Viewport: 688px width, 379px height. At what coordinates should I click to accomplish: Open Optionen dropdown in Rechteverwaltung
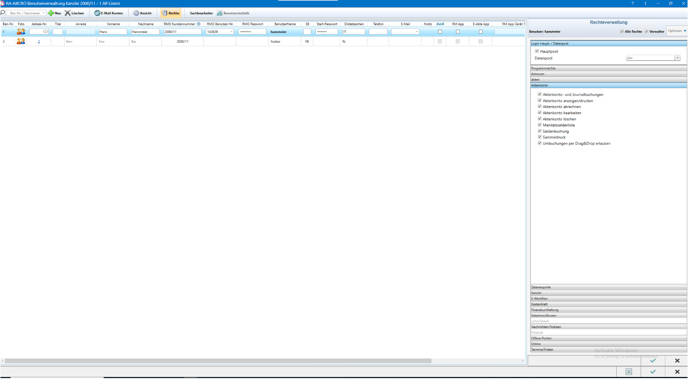coord(677,31)
